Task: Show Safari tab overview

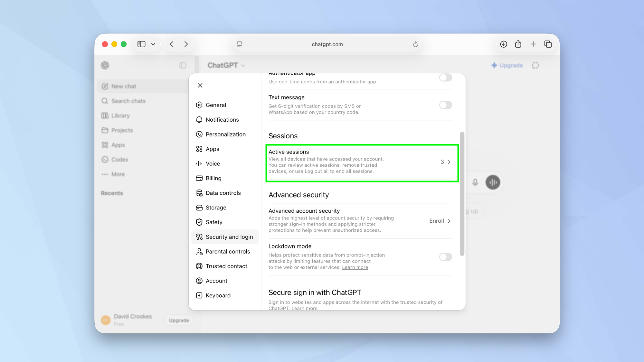Action: [x=548, y=44]
